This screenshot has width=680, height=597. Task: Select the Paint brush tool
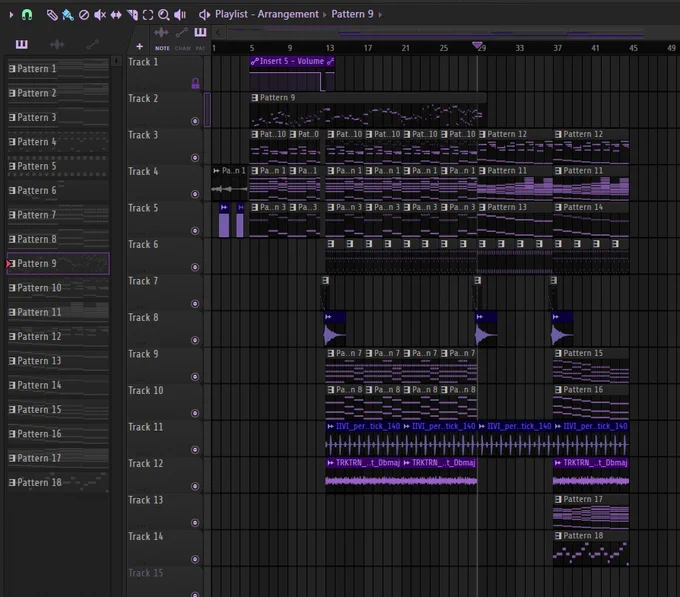pos(68,15)
